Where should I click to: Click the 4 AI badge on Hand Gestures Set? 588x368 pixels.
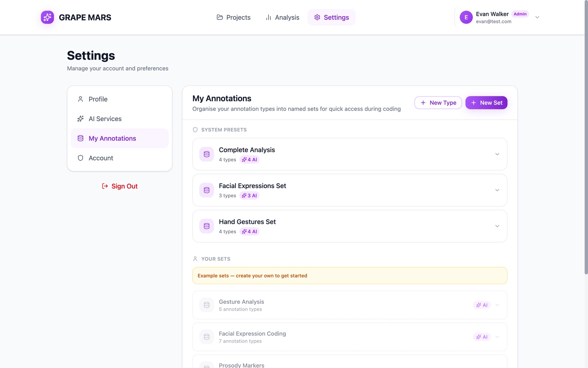pyautogui.click(x=250, y=231)
